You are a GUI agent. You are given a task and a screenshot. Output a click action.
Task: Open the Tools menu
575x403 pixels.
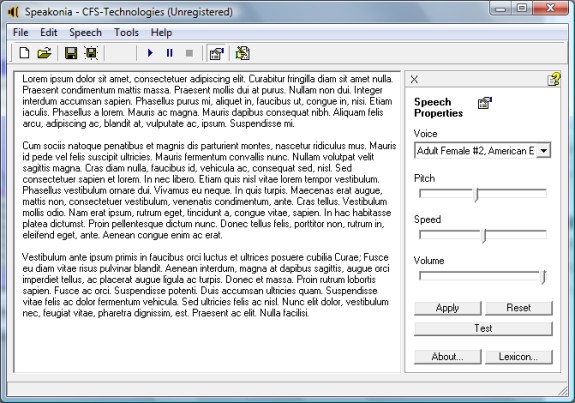[x=127, y=33]
